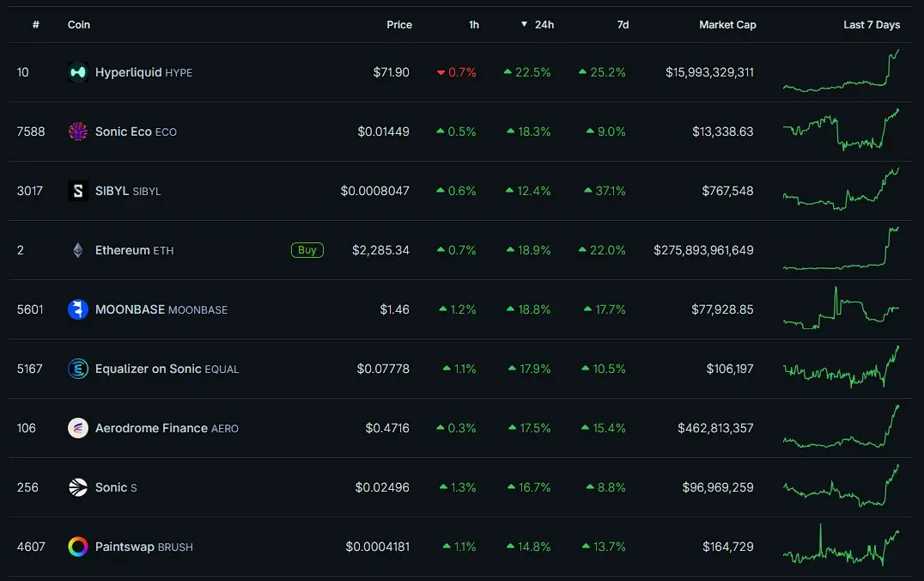Open the Aerodrome Finance AERO page
Screen dimensions: 924x581
(x=167, y=428)
